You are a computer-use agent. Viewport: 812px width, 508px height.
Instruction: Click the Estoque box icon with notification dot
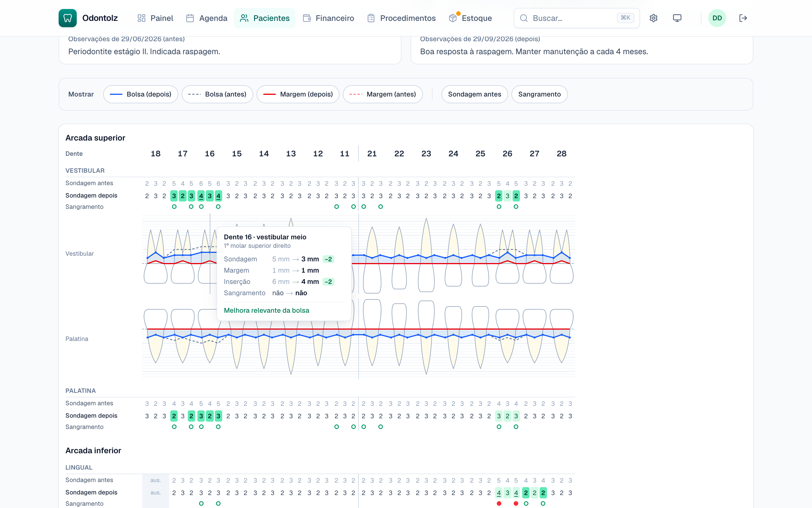pyautogui.click(x=453, y=18)
